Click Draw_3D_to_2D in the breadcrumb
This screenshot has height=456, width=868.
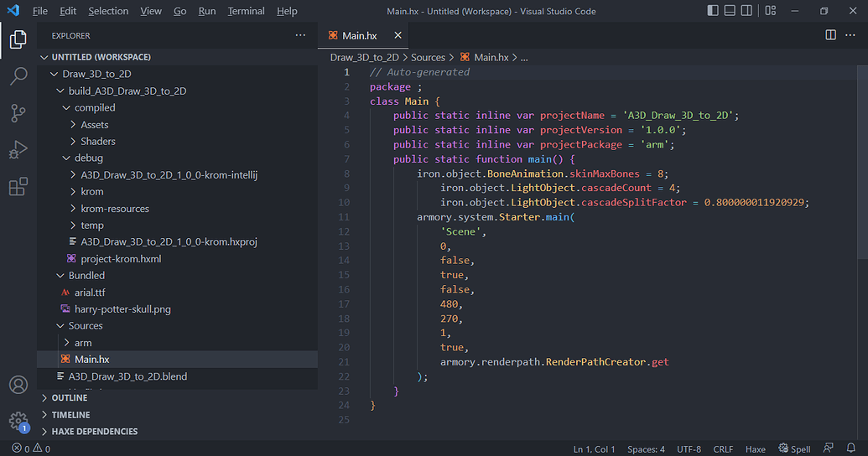[x=364, y=57]
